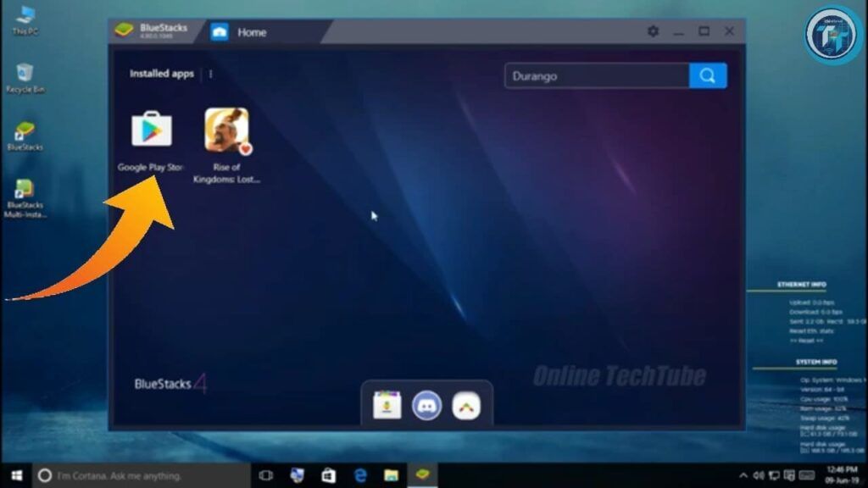Open the Windows Start menu

point(17,475)
